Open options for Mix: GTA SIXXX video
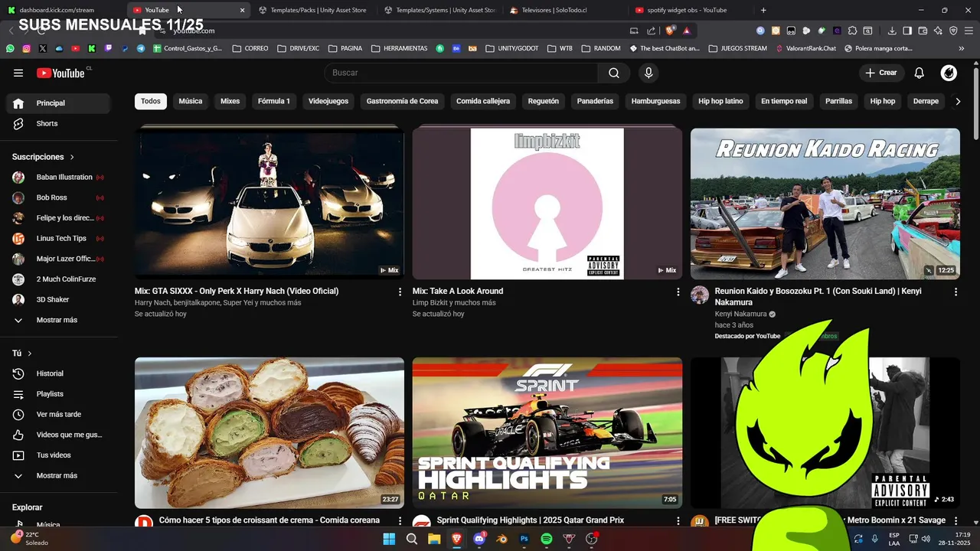This screenshot has width=980, height=551. [400, 292]
